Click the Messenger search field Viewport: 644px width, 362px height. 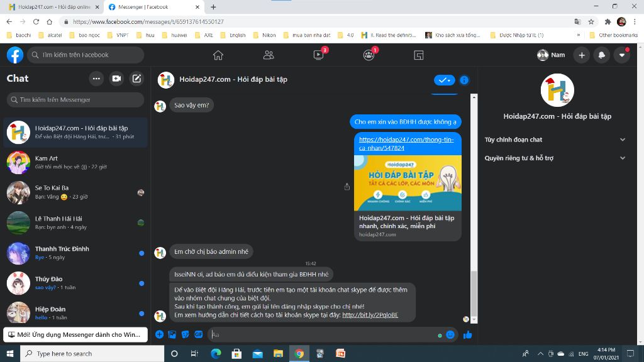click(x=75, y=100)
